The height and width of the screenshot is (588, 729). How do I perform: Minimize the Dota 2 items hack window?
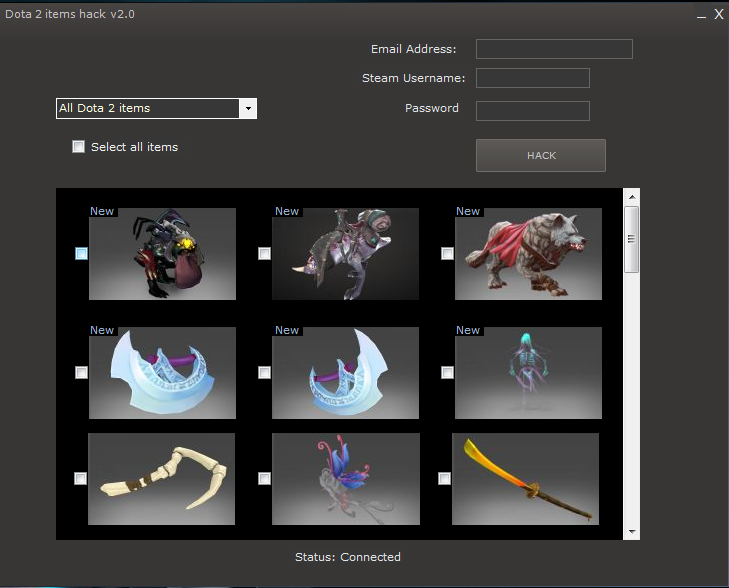702,15
